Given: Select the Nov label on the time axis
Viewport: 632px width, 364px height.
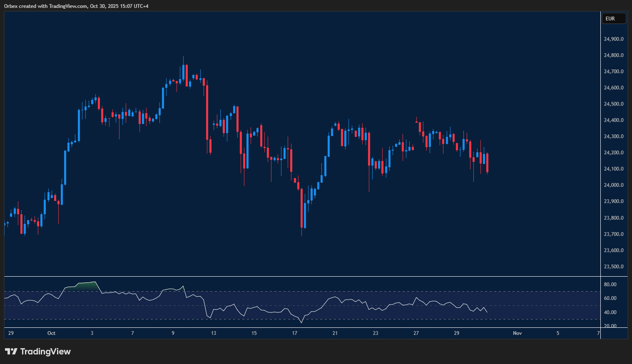Looking at the screenshot, I should [x=517, y=333].
